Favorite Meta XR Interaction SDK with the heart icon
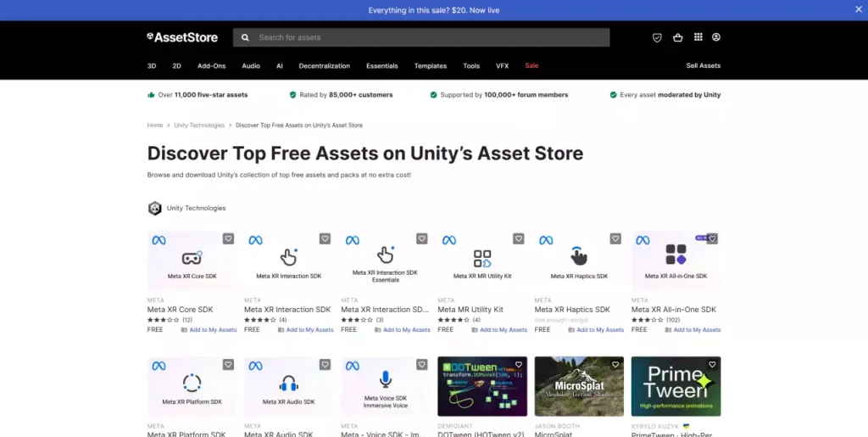Image resolution: width=868 pixels, height=437 pixels. pyautogui.click(x=325, y=238)
